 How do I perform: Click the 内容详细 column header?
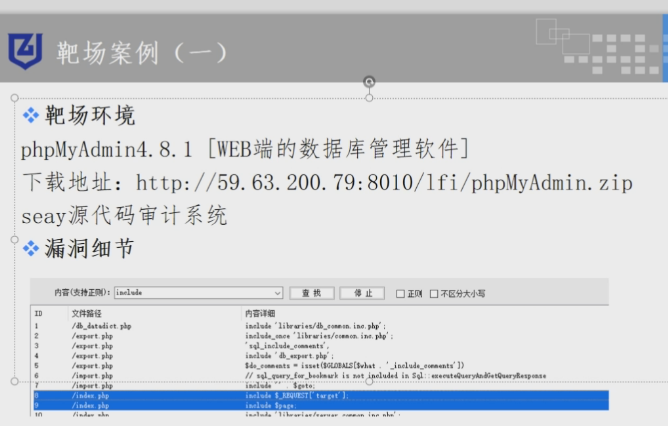click(260, 314)
